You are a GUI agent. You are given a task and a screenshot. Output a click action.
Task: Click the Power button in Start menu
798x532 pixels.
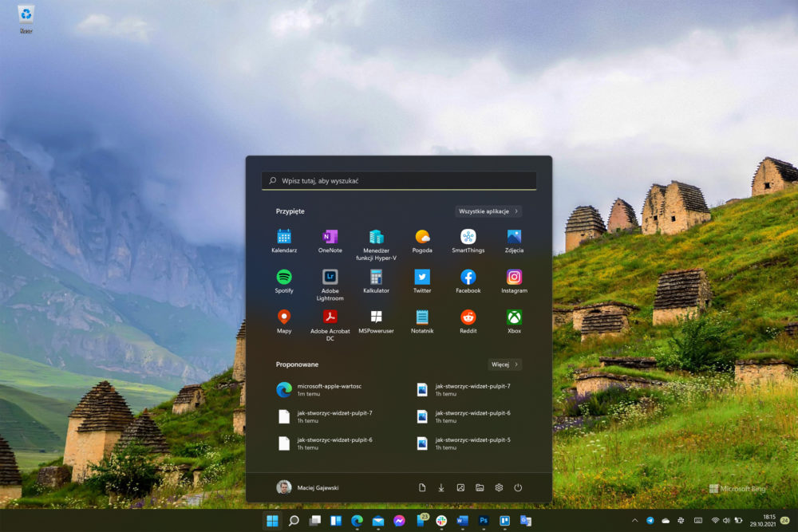[x=518, y=487]
